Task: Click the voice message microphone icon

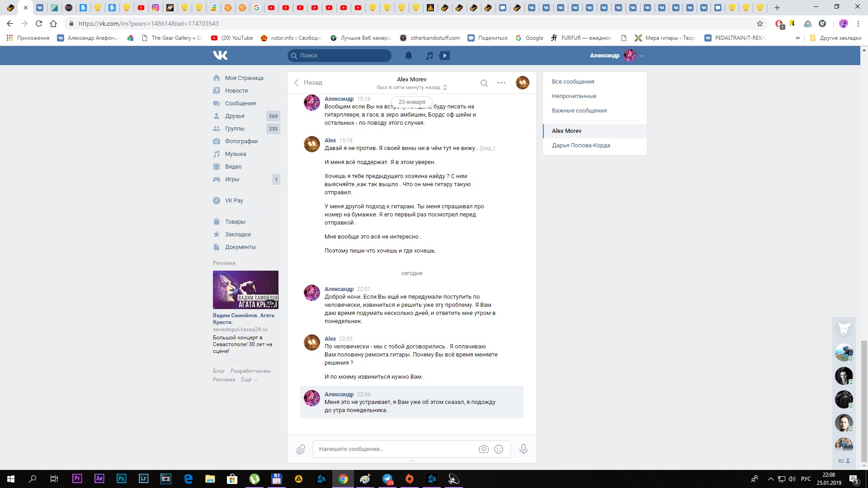Action: pos(524,449)
